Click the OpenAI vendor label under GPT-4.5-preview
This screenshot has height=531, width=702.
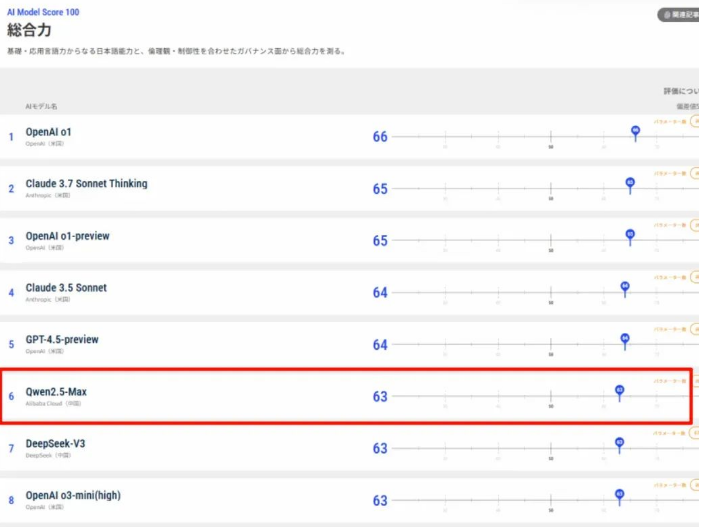pos(45,353)
